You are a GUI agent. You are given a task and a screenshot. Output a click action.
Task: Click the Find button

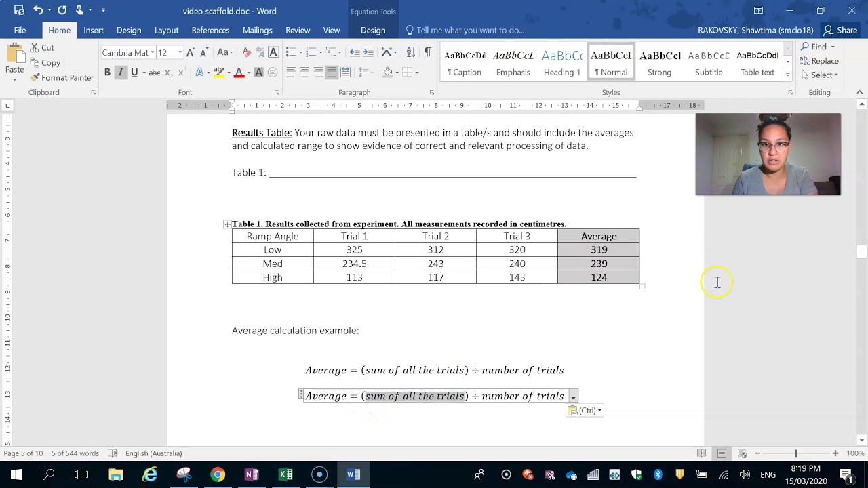[818, 47]
